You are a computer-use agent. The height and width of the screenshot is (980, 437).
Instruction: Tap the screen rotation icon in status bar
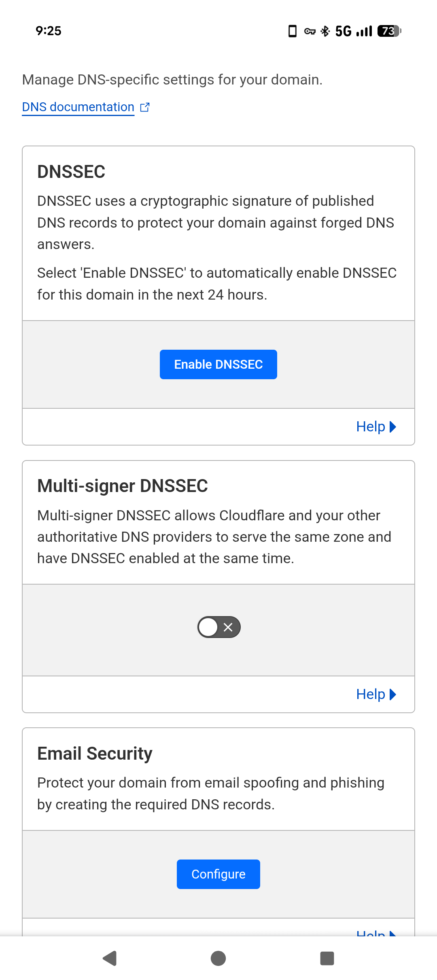coord(292,31)
